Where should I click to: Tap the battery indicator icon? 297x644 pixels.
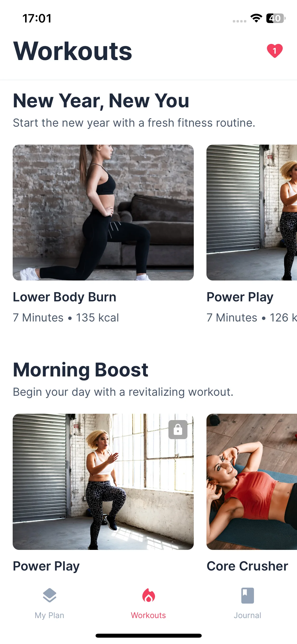tap(276, 18)
